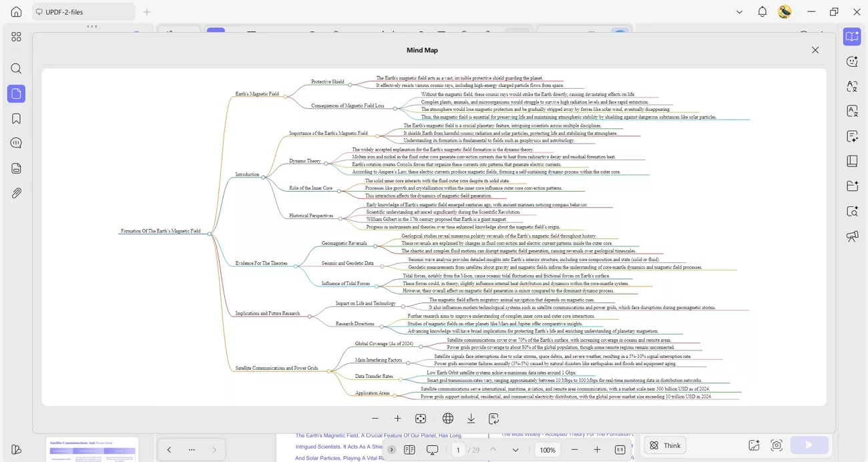Click the zoom-to-fit icon in the mind map toolbar

421,418
